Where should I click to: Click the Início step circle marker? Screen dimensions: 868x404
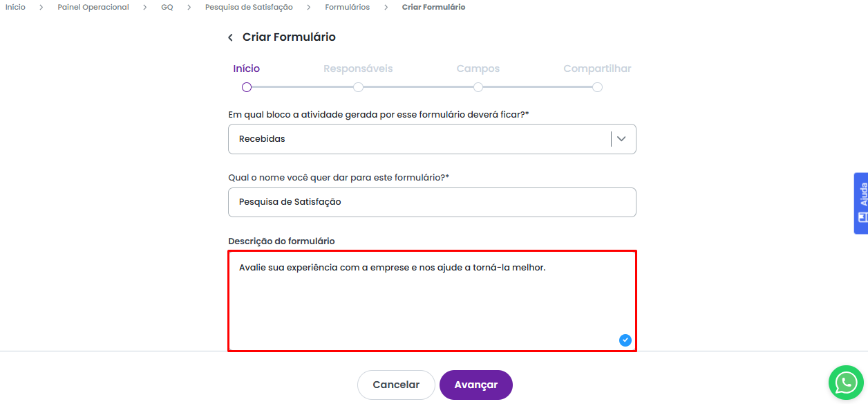pyautogui.click(x=247, y=87)
